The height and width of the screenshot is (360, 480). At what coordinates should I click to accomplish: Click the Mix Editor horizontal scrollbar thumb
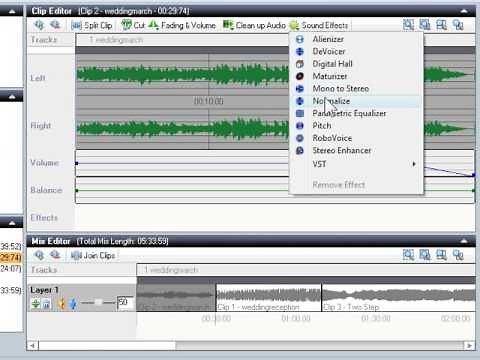pos(107,346)
